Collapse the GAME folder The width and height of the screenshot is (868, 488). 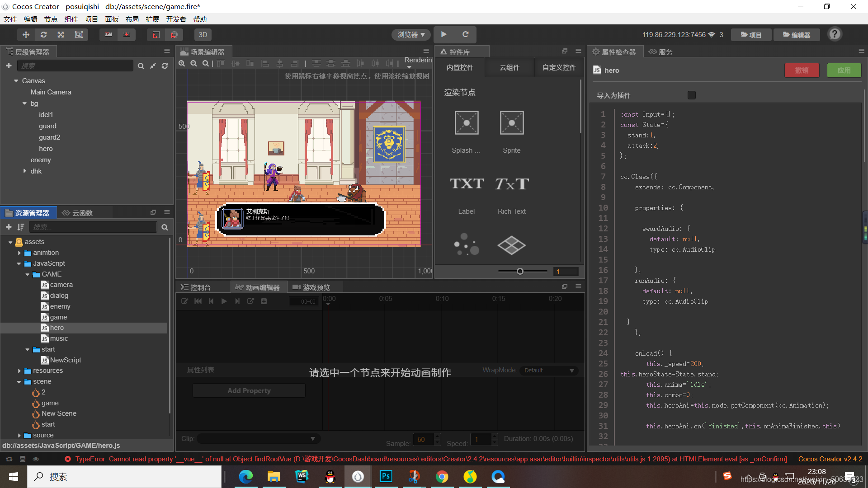pos(28,275)
